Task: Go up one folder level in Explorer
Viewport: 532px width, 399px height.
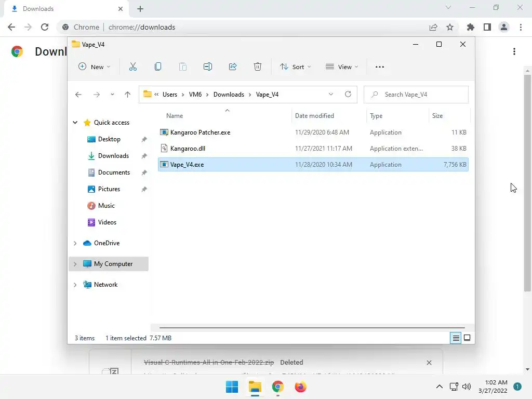Action: (128, 95)
